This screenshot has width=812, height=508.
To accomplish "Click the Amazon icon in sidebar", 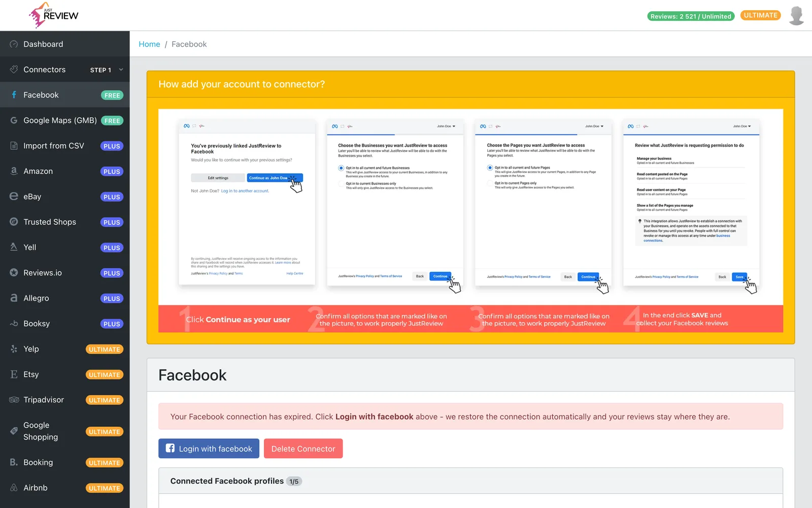I will coord(14,171).
